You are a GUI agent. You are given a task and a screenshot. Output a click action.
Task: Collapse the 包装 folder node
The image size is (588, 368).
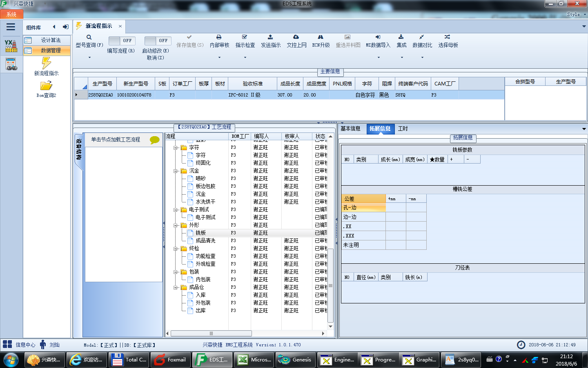[176, 272]
